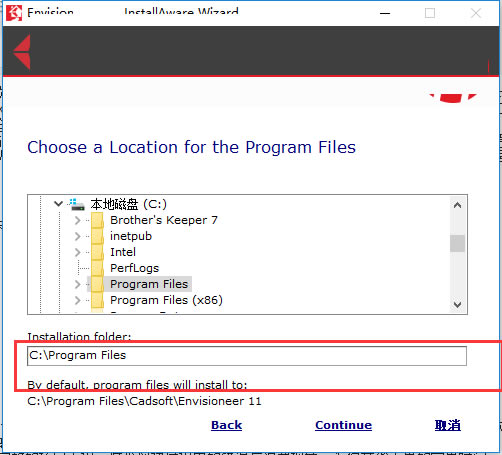Close the InstallAware Wizard window
The height and width of the screenshot is (455, 502).
476,13
